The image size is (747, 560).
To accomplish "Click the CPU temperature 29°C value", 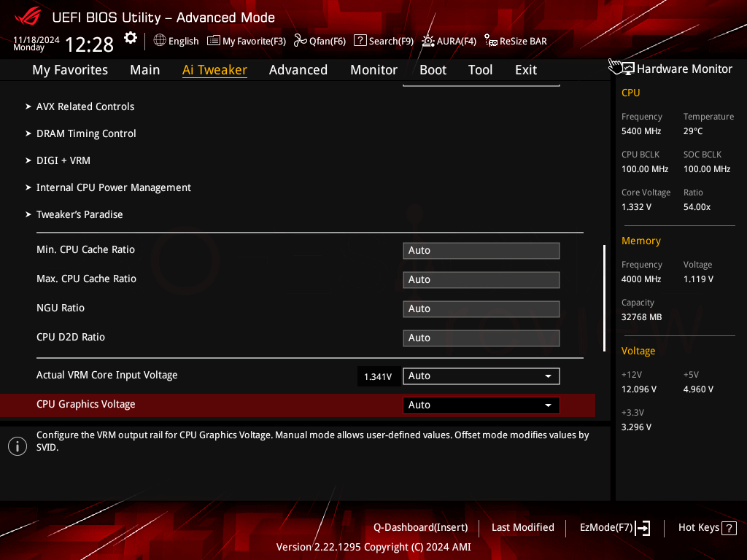I will pos(693,131).
